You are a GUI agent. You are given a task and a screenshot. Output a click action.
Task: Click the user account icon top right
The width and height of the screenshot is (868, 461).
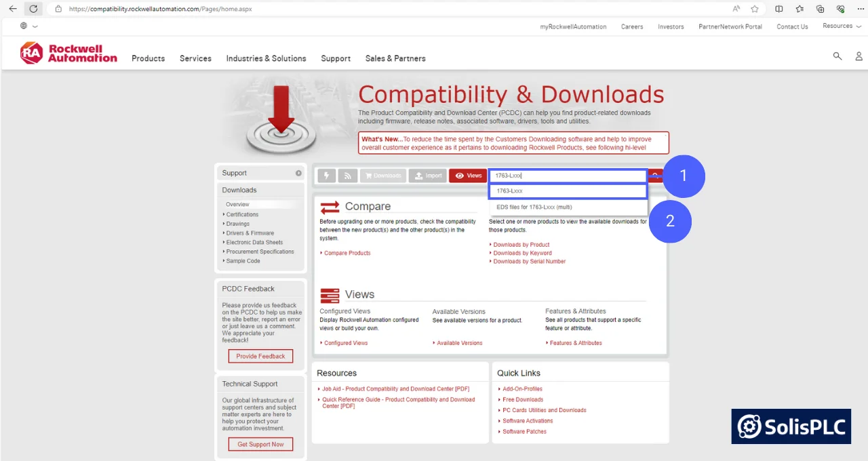click(859, 56)
